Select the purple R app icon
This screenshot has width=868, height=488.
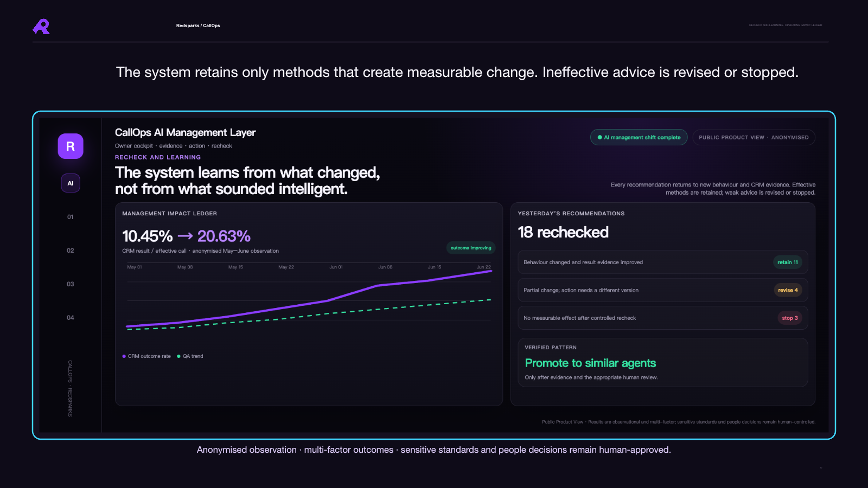71,146
